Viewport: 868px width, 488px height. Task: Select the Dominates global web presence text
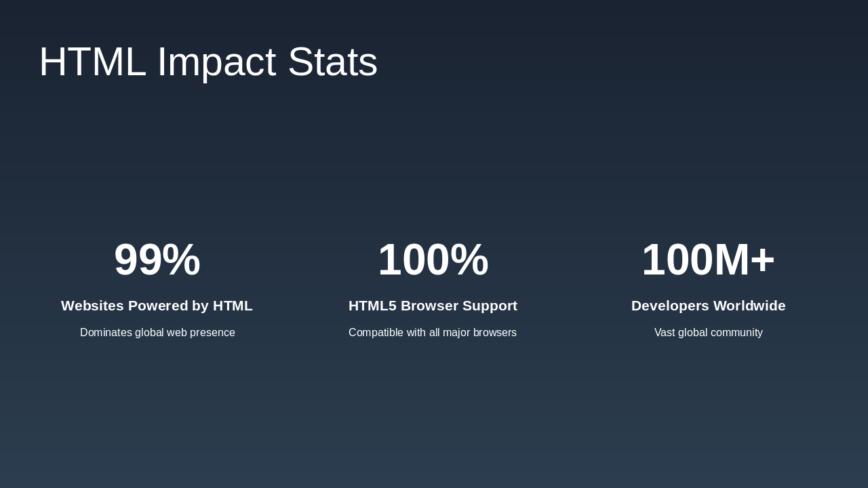pos(157,333)
